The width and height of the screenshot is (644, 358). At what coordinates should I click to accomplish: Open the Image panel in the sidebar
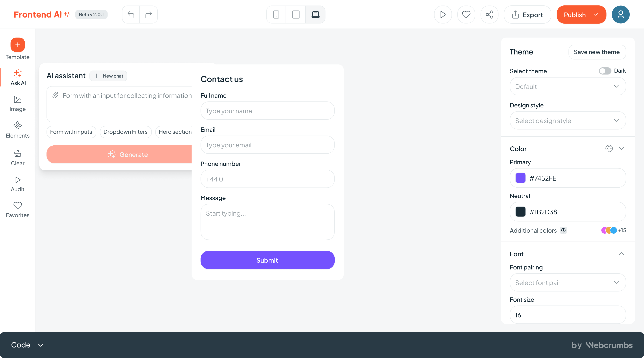17,103
